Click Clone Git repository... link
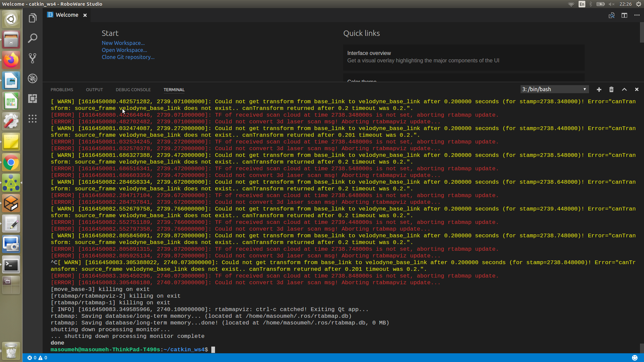644x362 pixels. (128, 57)
